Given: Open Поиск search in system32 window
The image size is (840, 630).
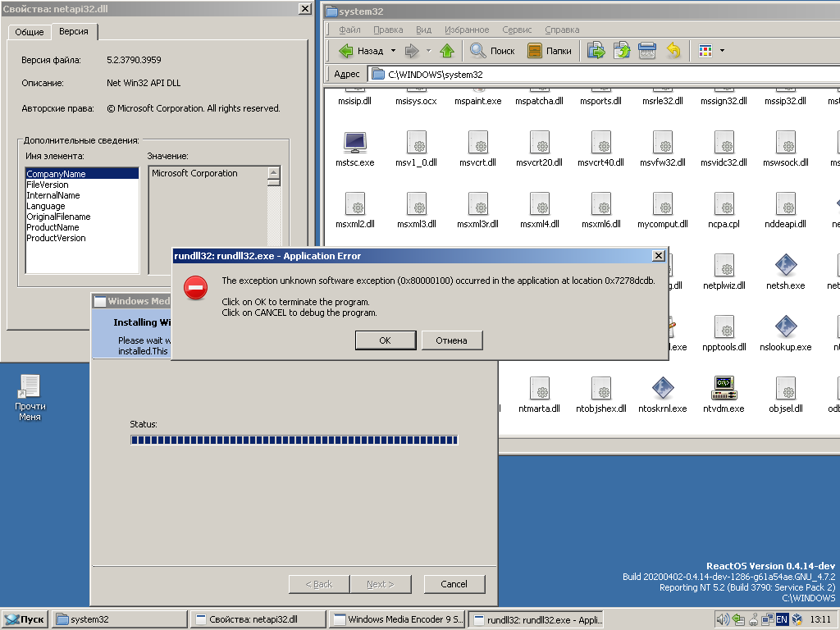Looking at the screenshot, I should [x=492, y=51].
